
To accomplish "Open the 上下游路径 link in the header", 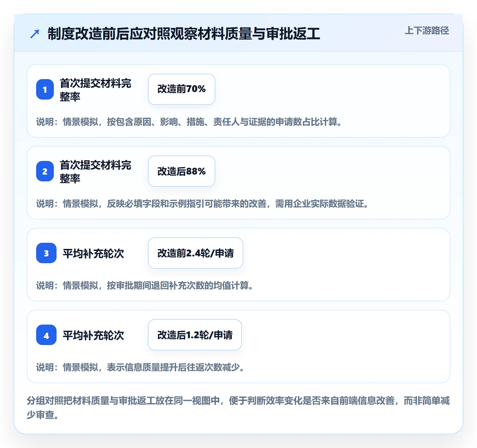I will pos(427,31).
